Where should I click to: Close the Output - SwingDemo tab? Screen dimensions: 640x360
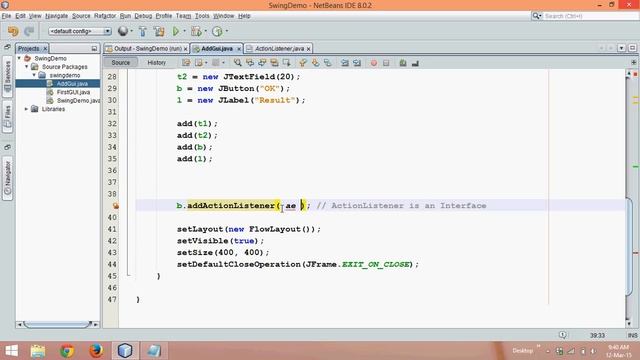(186, 49)
